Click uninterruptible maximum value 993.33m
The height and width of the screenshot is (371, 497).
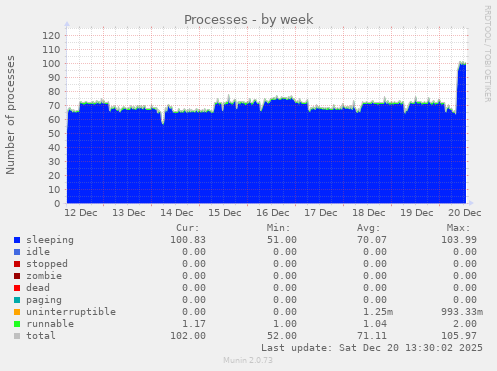click(462, 312)
